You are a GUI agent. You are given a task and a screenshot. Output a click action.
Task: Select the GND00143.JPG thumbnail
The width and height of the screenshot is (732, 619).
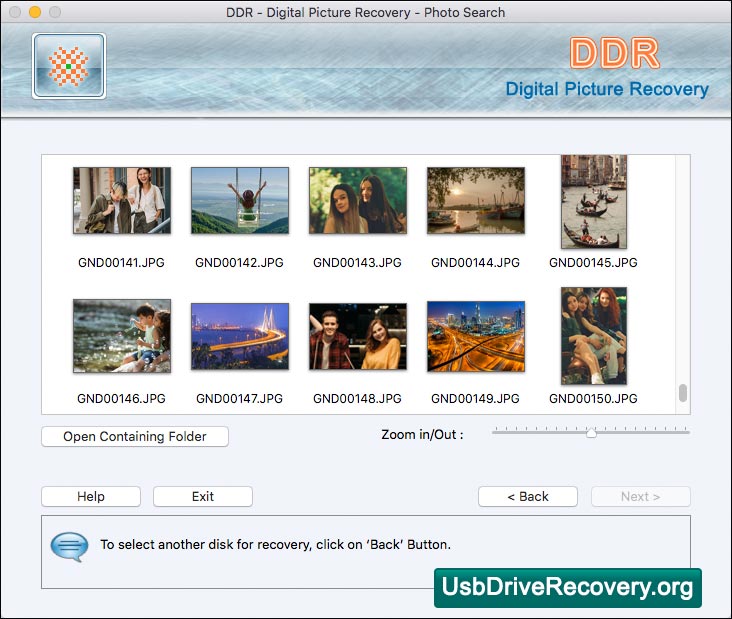(358, 200)
